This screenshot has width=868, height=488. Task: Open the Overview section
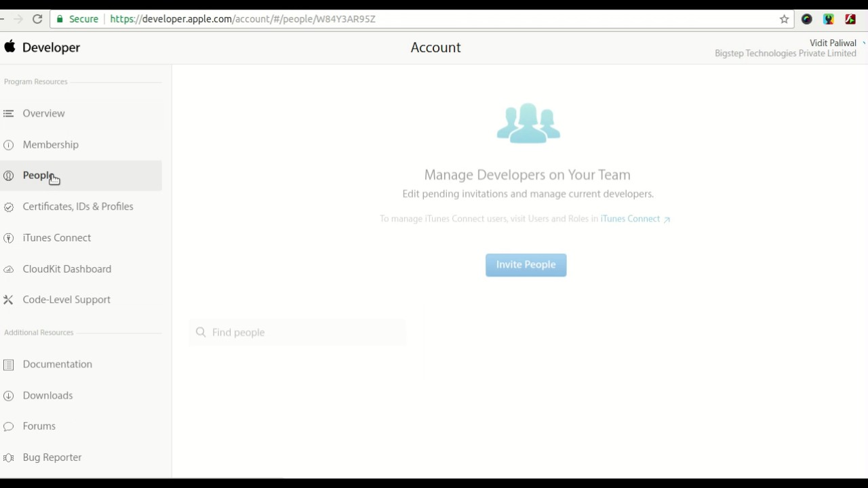pos(43,113)
